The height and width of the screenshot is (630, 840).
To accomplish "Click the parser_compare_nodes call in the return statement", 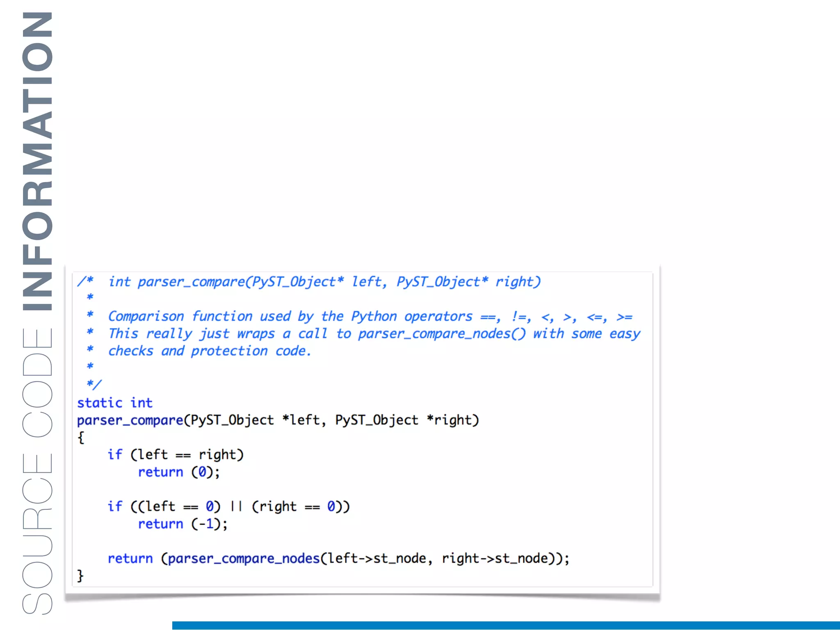I will click(244, 558).
